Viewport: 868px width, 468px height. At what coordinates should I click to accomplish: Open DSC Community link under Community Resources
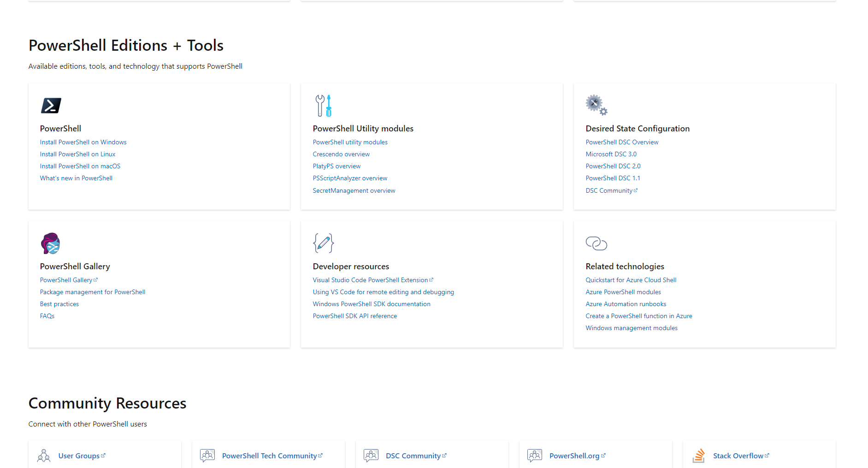(x=413, y=456)
